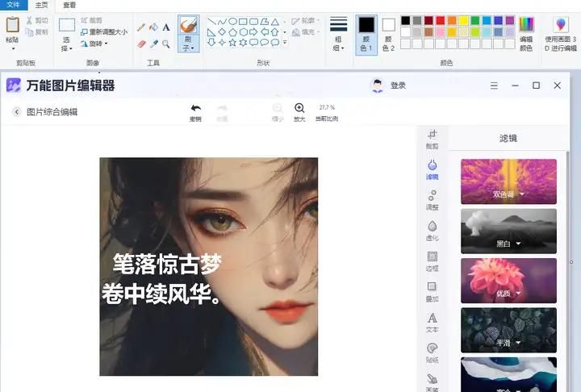The width and height of the screenshot is (581, 392).
Task: Switch to the Home (主页) tab in Paint
Action: (41, 5)
